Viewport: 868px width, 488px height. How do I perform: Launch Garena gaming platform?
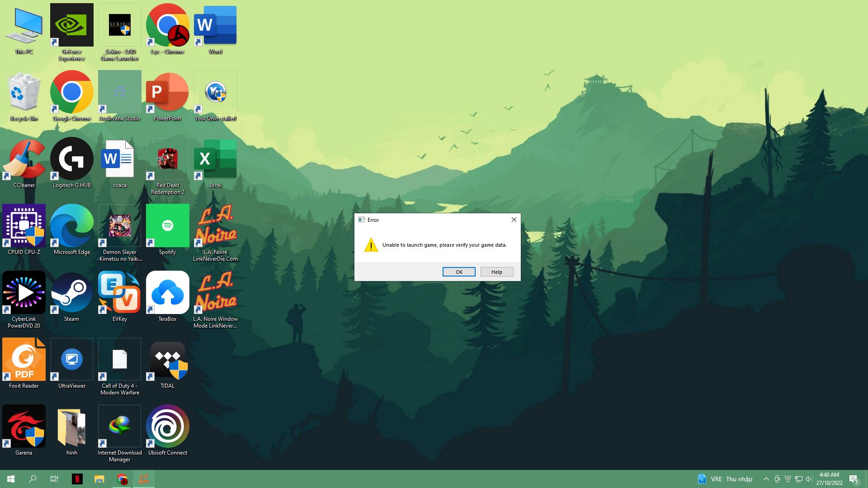(x=24, y=426)
